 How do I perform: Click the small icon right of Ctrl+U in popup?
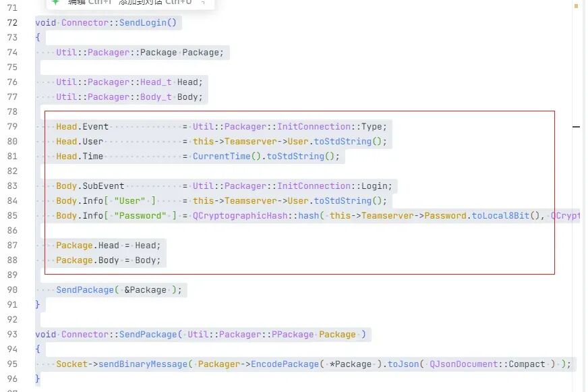(x=203, y=2)
